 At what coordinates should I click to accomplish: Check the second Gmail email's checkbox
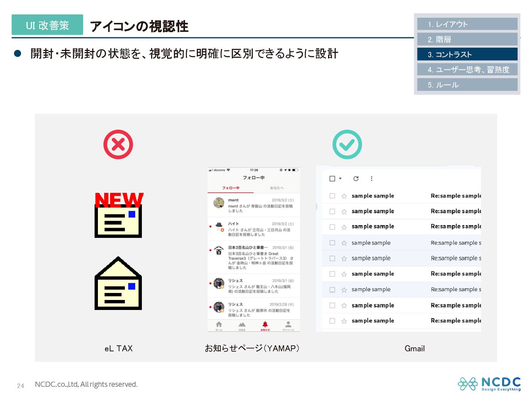pyautogui.click(x=332, y=211)
